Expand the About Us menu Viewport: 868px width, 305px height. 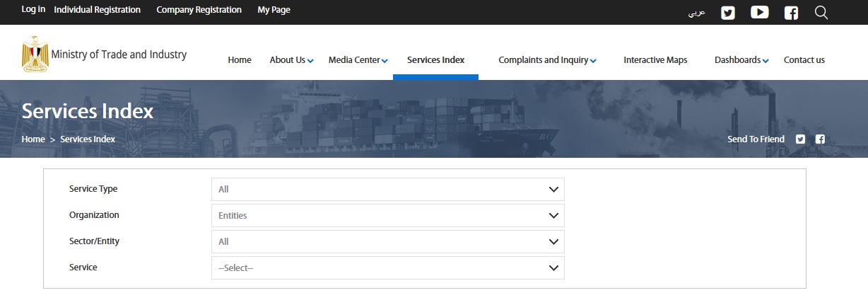tap(291, 60)
